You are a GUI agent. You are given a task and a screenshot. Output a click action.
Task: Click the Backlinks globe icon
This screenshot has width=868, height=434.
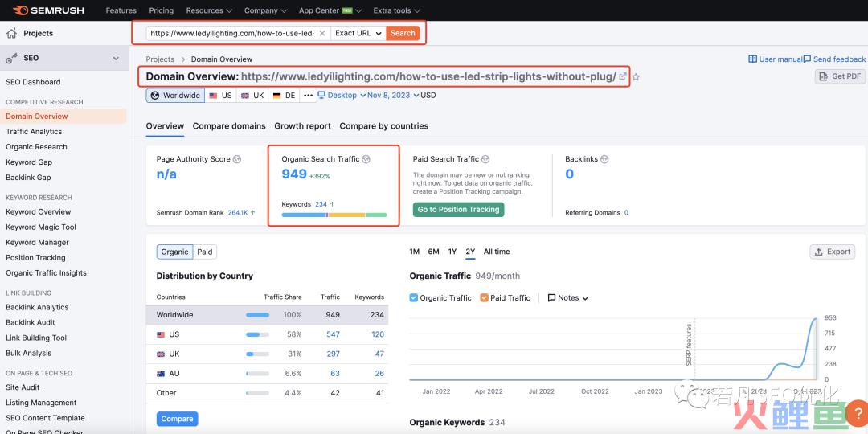pos(604,159)
